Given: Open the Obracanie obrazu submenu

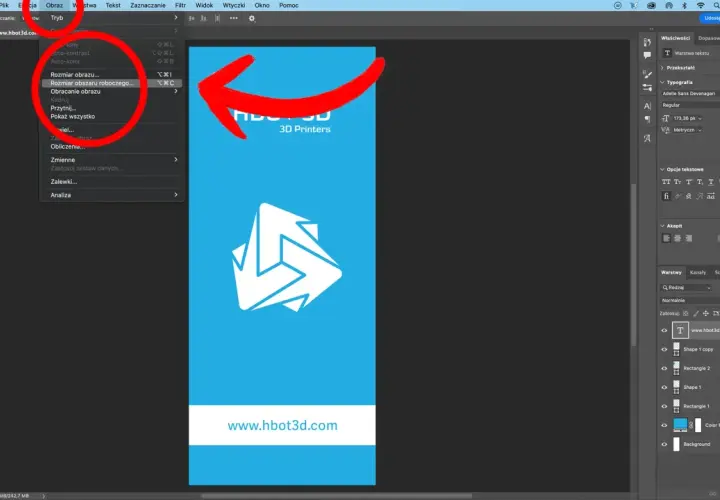Looking at the screenshot, I should pyautogui.click(x=112, y=91).
